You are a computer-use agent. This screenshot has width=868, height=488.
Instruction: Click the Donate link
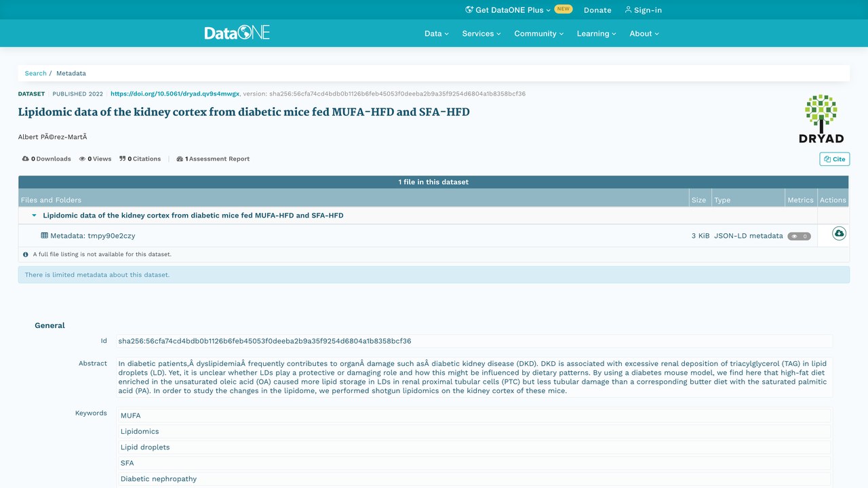tap(597, 10)
